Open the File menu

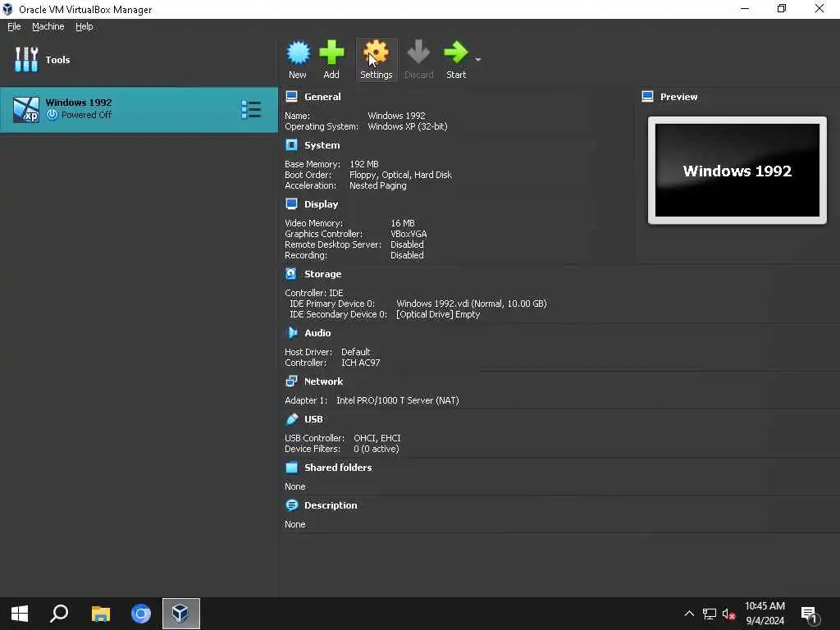[14, 26]
